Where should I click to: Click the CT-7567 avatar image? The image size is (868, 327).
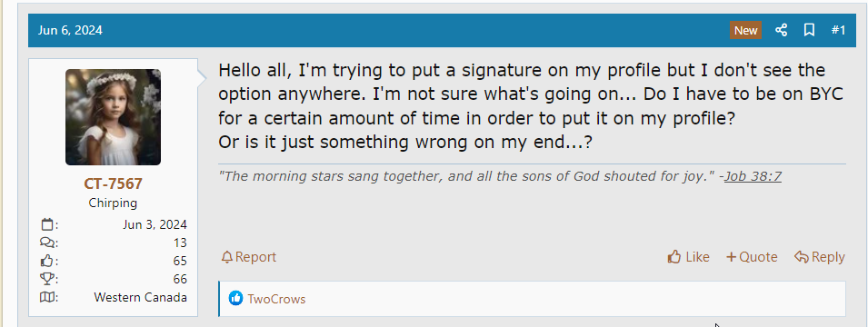point(113,117)
